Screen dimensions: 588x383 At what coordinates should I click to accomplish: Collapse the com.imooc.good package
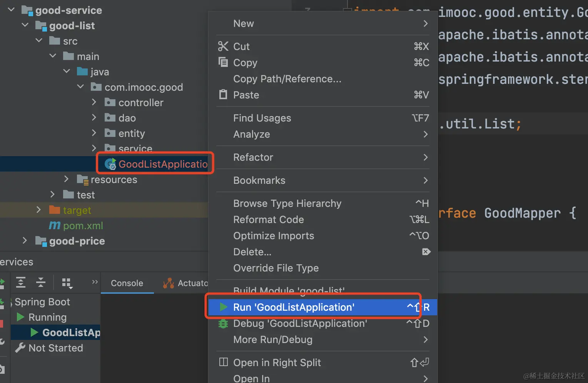point(81,87)
